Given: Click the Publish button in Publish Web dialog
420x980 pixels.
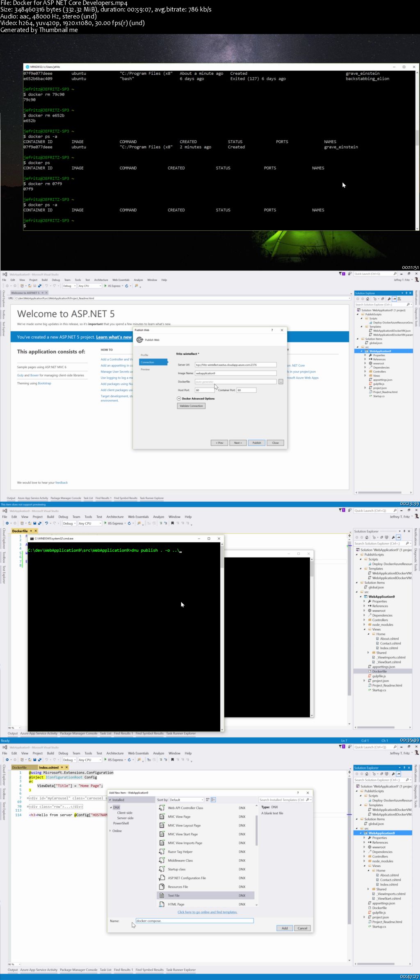Looking at the screenshot, I should (257, 443).
